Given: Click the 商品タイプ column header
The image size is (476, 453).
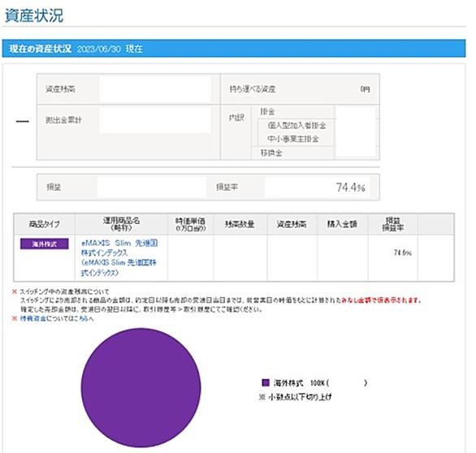Looking at the screenshot, I should coord(45,224).
